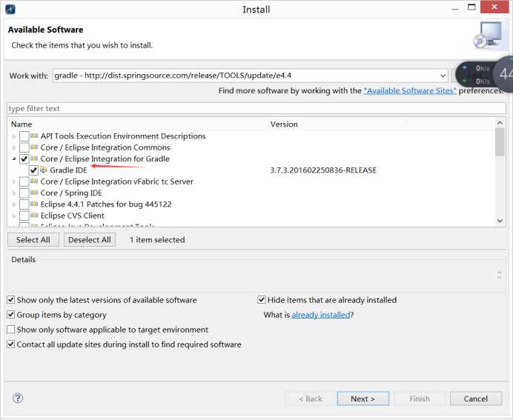Check Eclipse 4.4.1 Patches for bug 445122
The image size is (513, 420).
(x=24, y=204)
